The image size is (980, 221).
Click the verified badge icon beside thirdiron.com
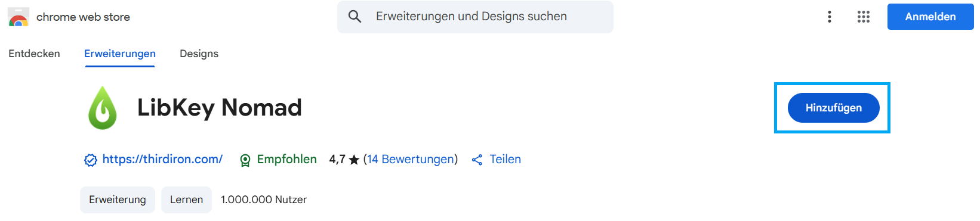click(91, 160)
